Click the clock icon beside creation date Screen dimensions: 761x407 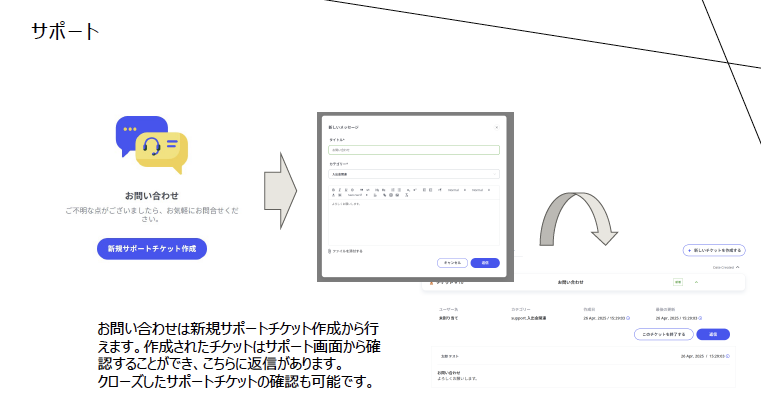pyautogui.click(x=629, y=317)
